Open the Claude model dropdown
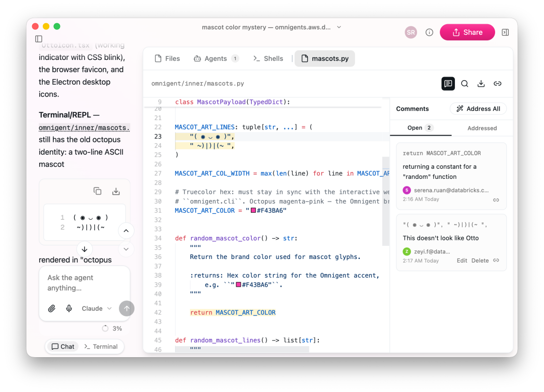544x392 pixels. (96, 308)
